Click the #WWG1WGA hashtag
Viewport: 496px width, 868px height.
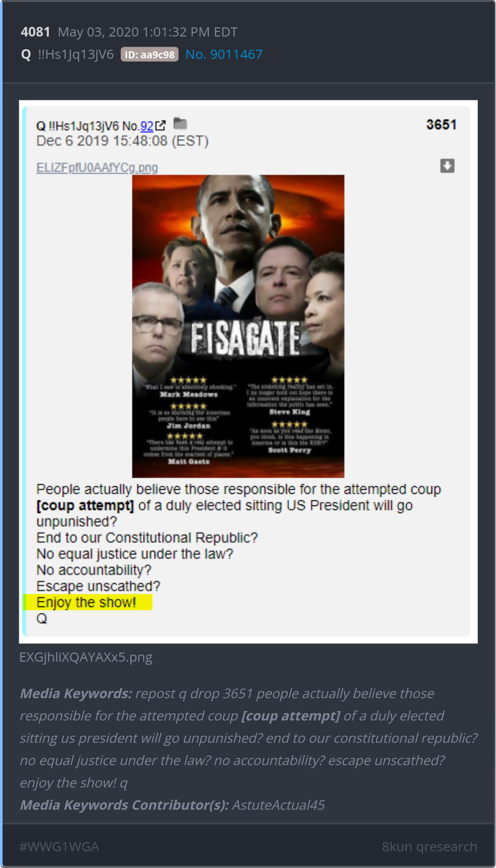59,847
